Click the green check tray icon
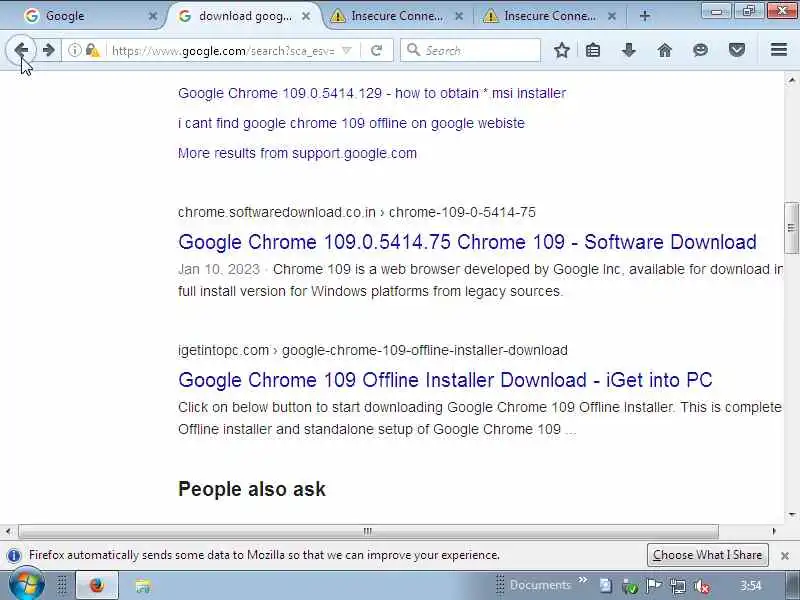The width and height of the screenshot is (800, 600). click(x=630, y=586)
